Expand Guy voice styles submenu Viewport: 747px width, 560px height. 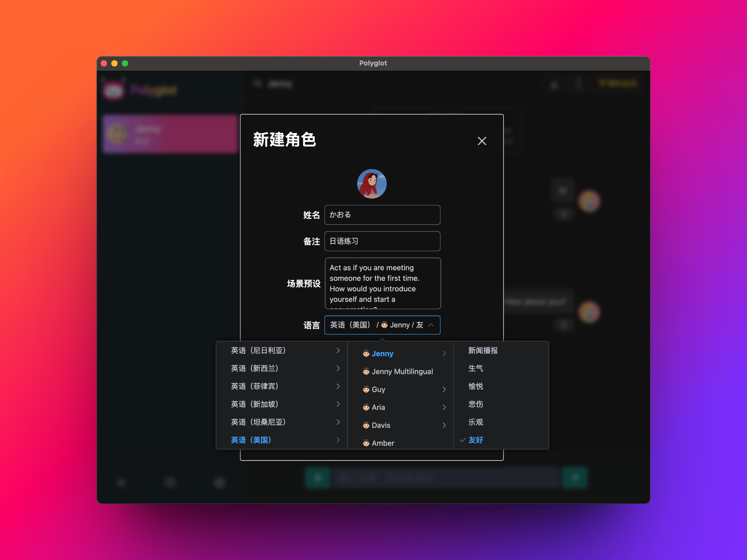(x=445, y=389)
